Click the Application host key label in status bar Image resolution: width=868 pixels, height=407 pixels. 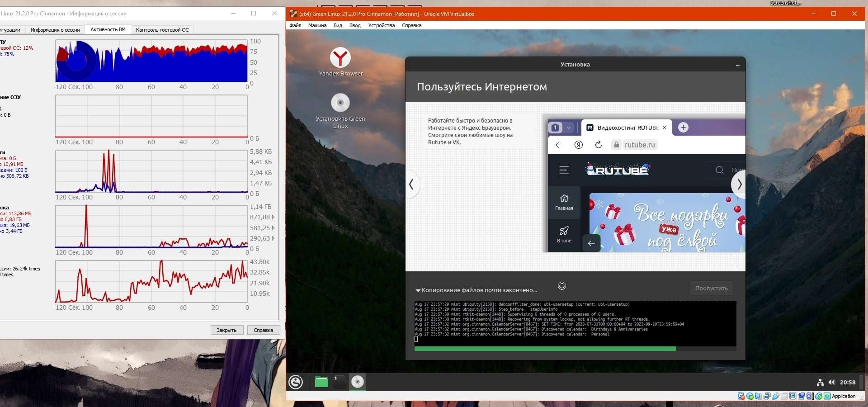coord(844,397)
